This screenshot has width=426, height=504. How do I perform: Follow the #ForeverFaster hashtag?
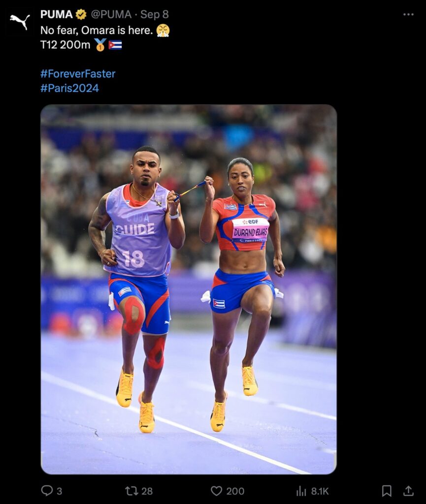click(78, 74)
